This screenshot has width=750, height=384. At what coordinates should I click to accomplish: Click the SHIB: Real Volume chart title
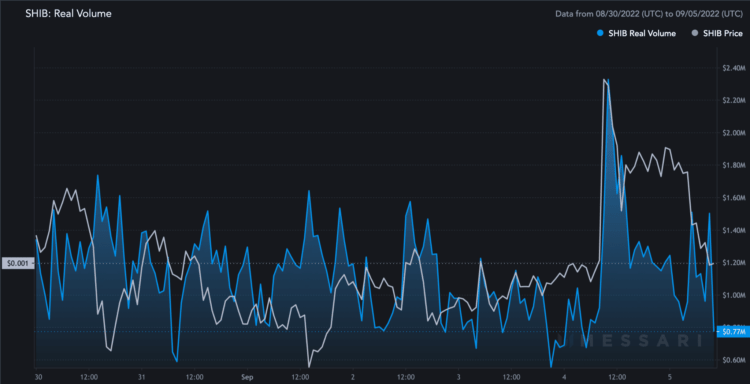68,14
